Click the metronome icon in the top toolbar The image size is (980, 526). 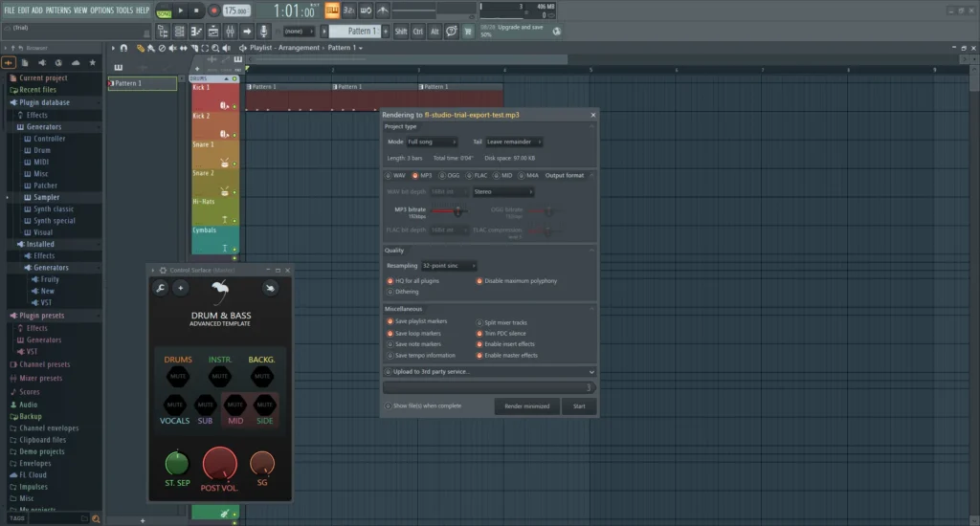(x=383, y=10)
